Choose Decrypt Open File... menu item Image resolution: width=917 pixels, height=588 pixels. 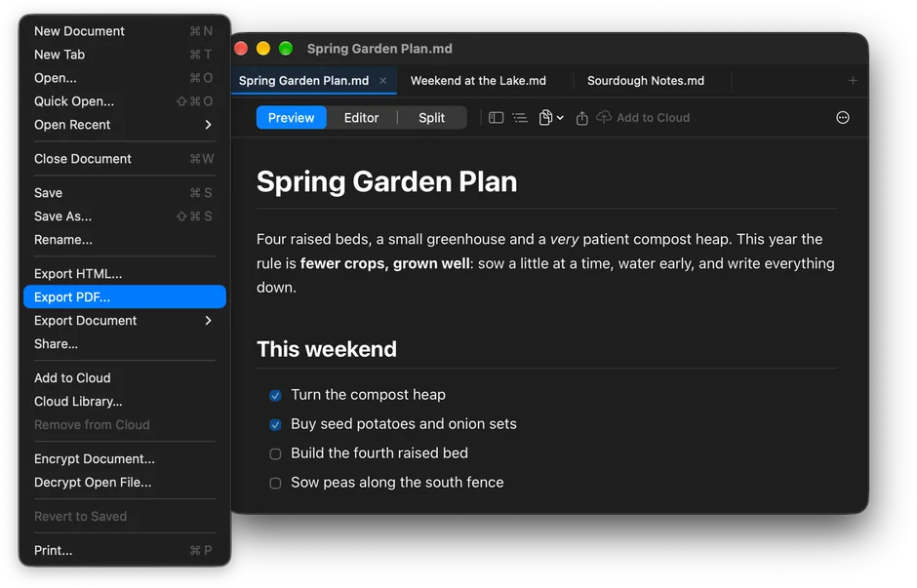(125, 483)
